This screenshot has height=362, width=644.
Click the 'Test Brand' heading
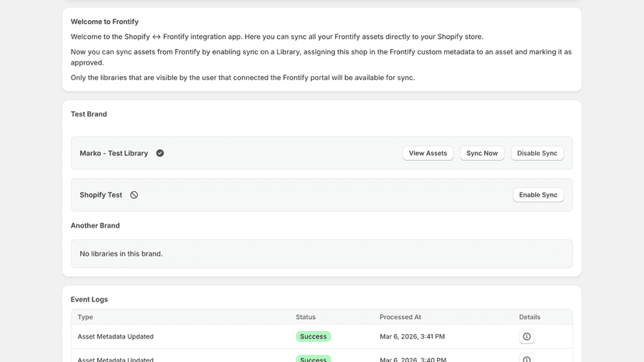pyautogui.click(x=89, y=114)
